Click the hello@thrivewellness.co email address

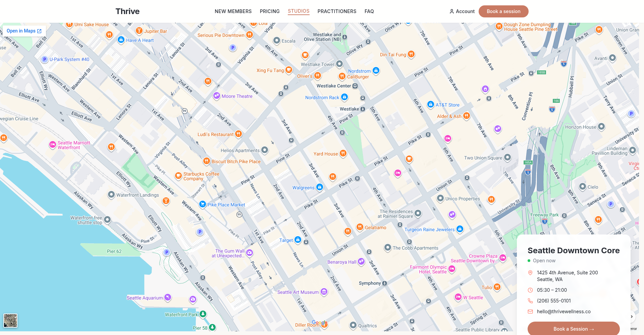563,312
